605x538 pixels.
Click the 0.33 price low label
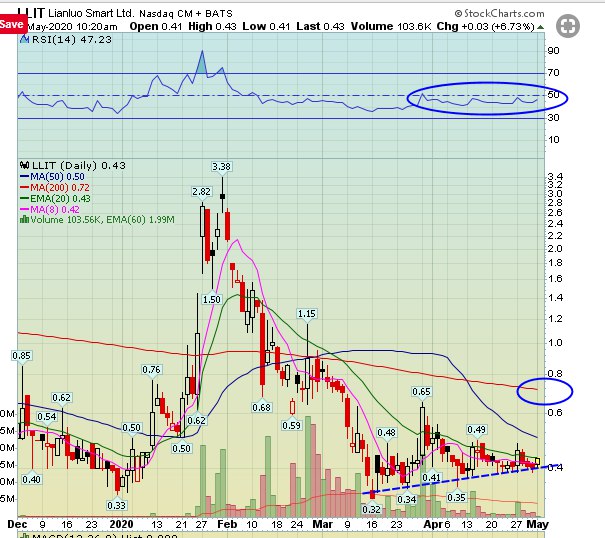pos(117,505)
